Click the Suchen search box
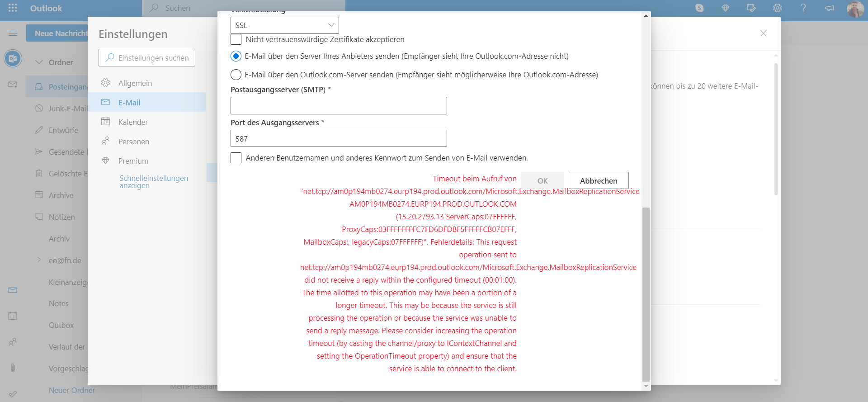868x402 pixels. (x=244, y=8)
